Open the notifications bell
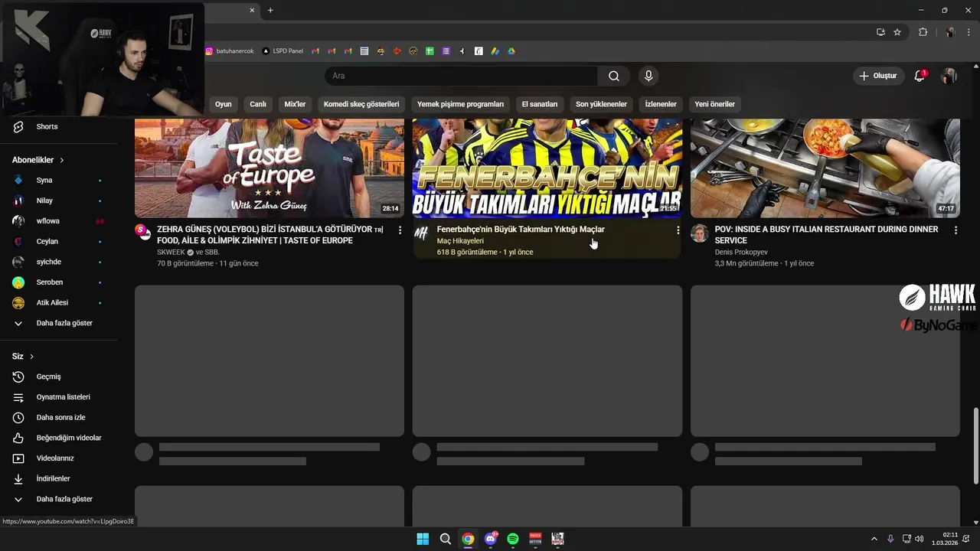This screenshot has height=551, width=980. click(920, 76)
